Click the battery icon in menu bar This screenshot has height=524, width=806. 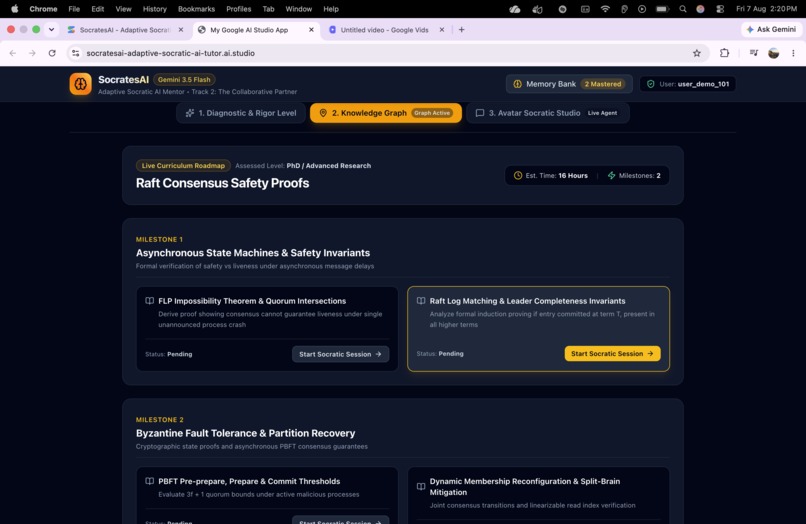click(662, 9)
